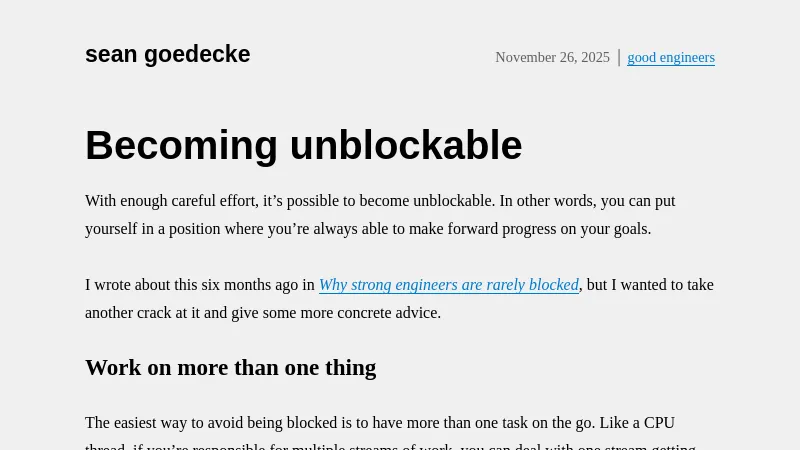Click the phrase "In other words" in the intro
Screen dimensions: 800x450
click(544, 201)
